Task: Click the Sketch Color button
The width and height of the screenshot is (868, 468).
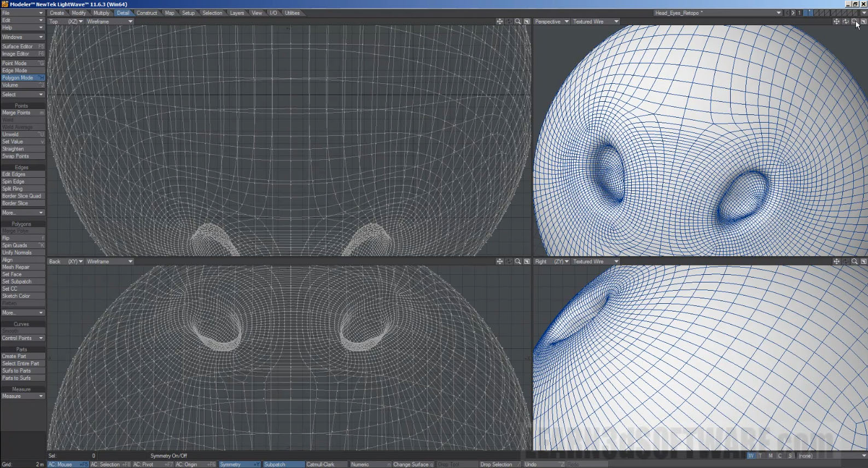Action: (23, 296)
